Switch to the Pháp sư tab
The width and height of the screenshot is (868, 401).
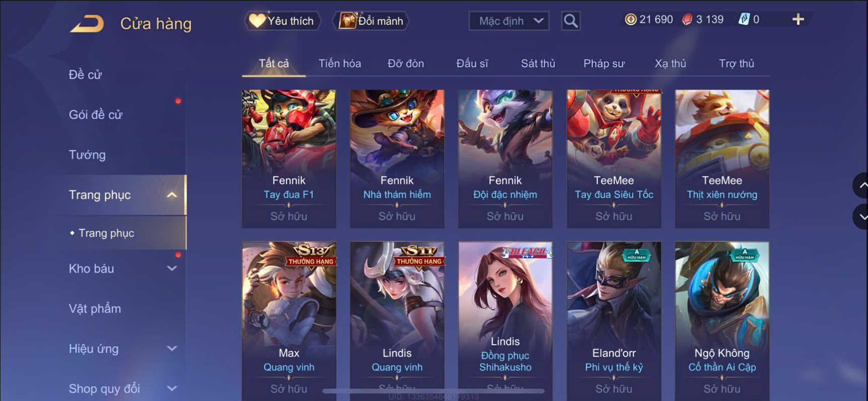pyautogui.click(x=604, y=63)
